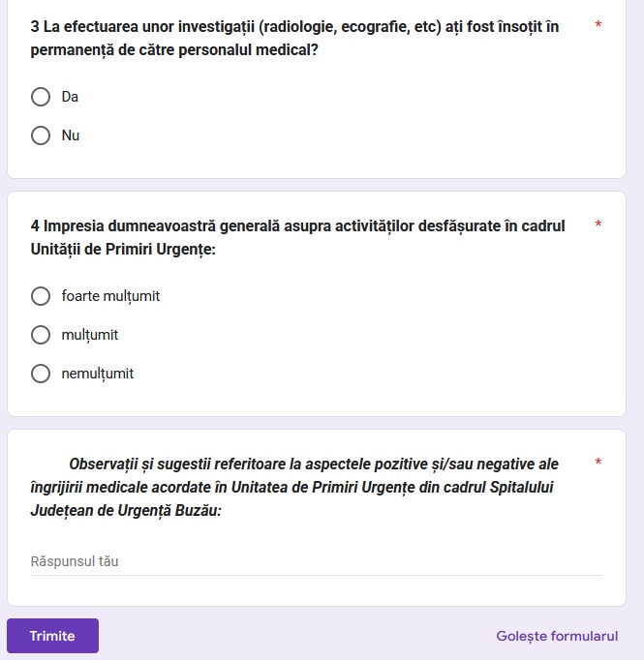The height and width of the screenshot is (660, 644).
Task: Choose the "Nu" radio option
Action: 41,135
